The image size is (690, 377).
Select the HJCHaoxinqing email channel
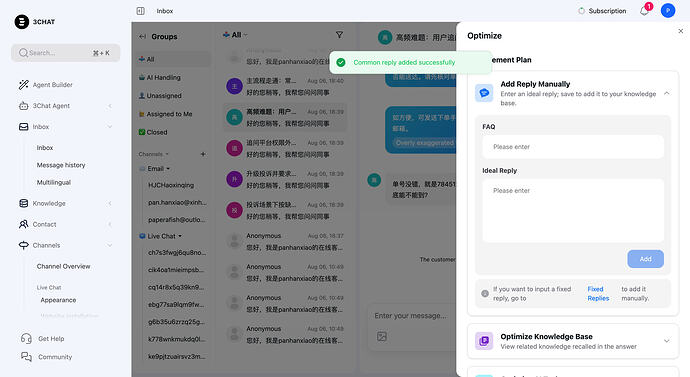coord(171,185)
